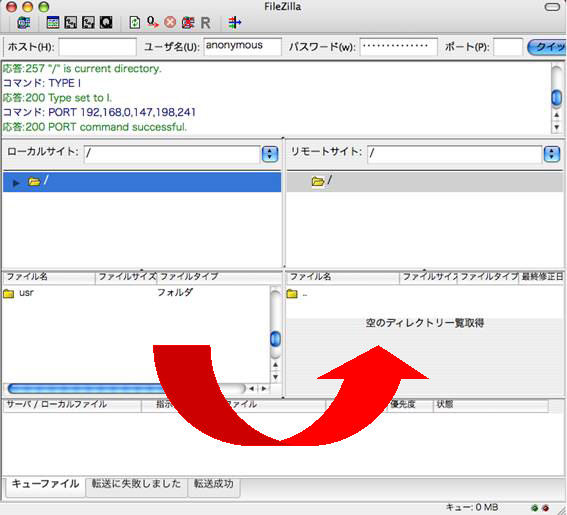Toggle local directory tree view icon
The width and height of the screenshot is (567, 515).
(x=71, y=23)
